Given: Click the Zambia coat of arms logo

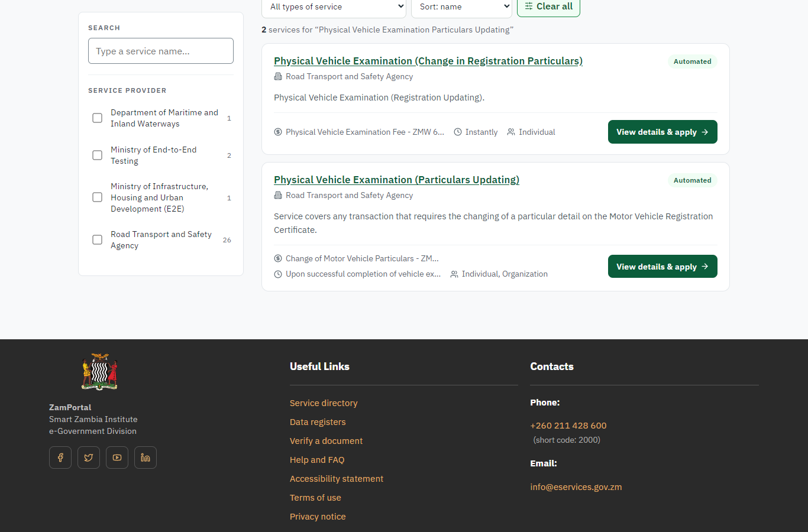Looking at the screenshot, I should pyautogui.click(x=99, y=372).
